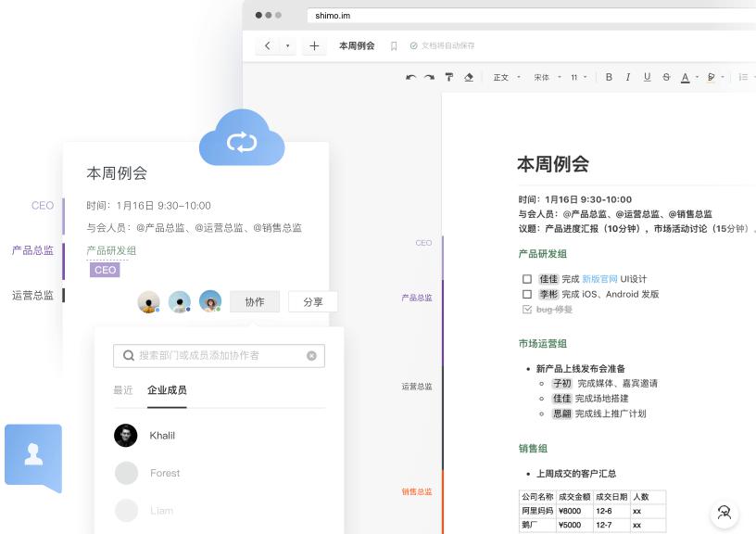Check the 佳佳 完成新版官网 UI设计 checkbox
Viewport: 756px width, 534px height.
coord(527,279)
